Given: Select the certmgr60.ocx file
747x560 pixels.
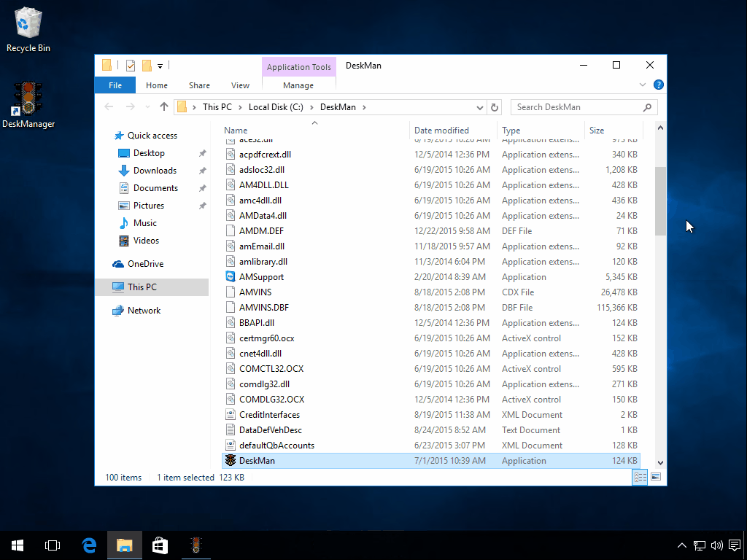Looking at the screenshot, I should coord(267,338).
